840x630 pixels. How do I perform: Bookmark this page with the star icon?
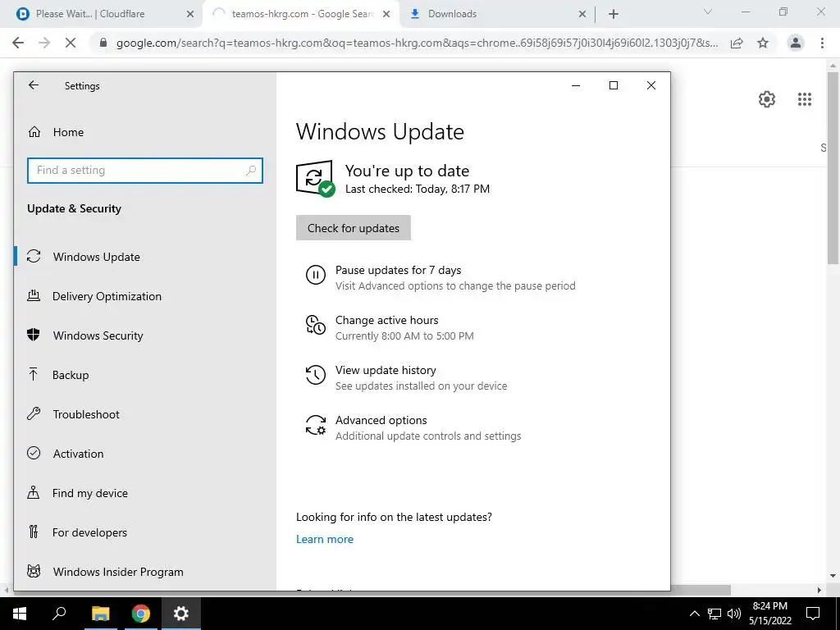[763, 43]
